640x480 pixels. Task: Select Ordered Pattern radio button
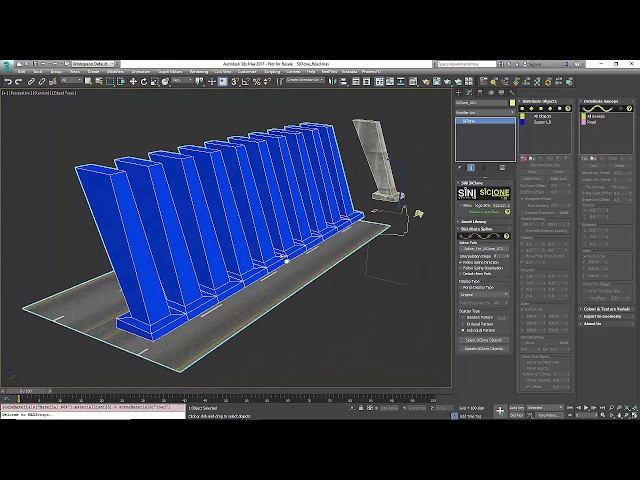tap(463, 324)
